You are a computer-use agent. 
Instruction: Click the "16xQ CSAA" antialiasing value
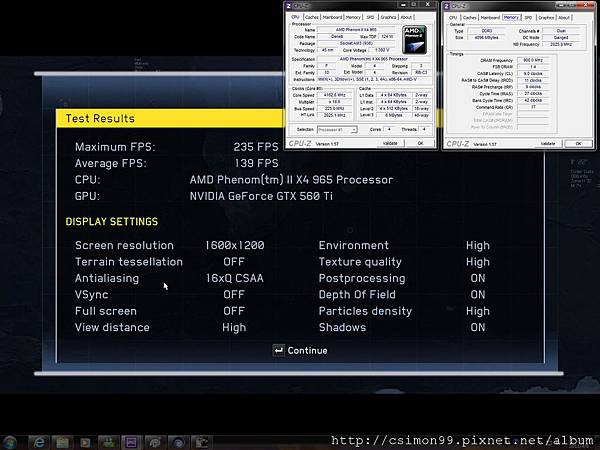coord(235,278)
